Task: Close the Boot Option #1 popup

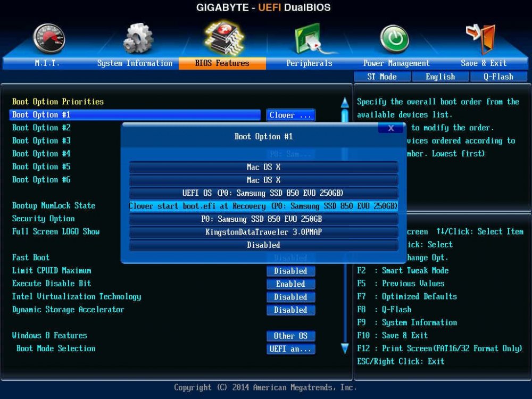Action: coord(391,128)
